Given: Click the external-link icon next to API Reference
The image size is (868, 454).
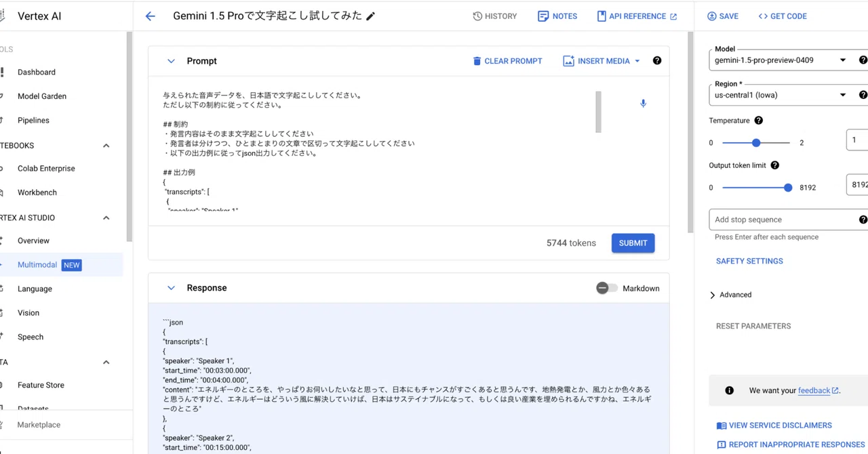Looking at the screenshot, I should coord(673,16).
